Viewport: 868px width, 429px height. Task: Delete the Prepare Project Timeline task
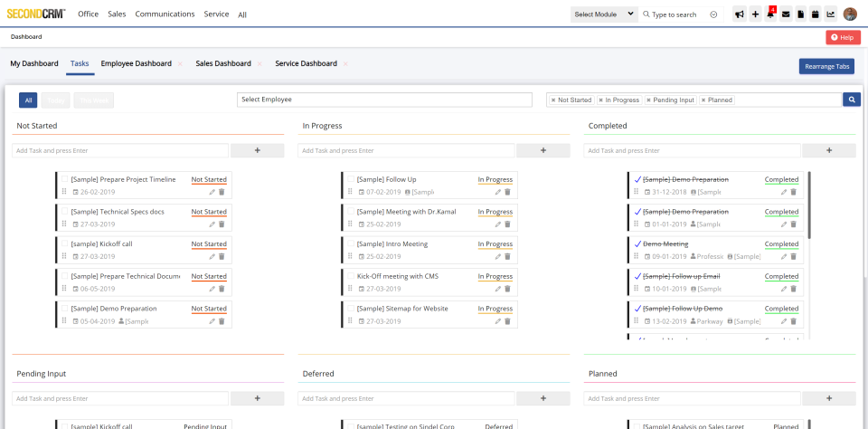pyautogui.click(x=222, y=192)
